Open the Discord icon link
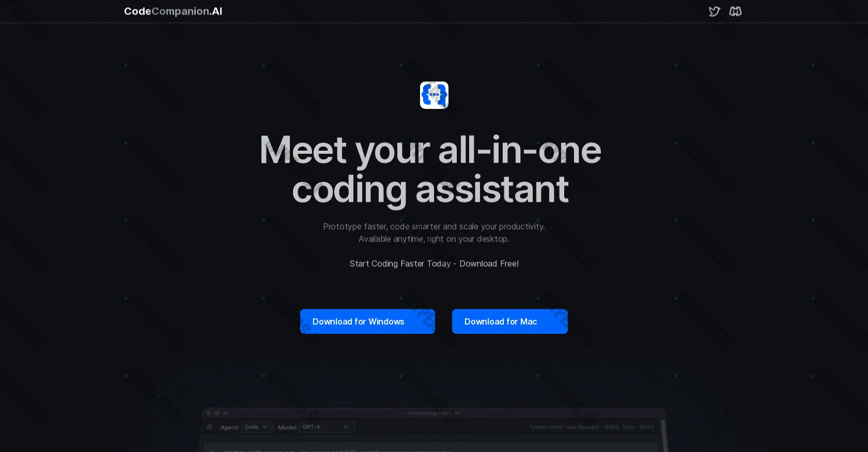868x452 pixels. tap(735, 11)
